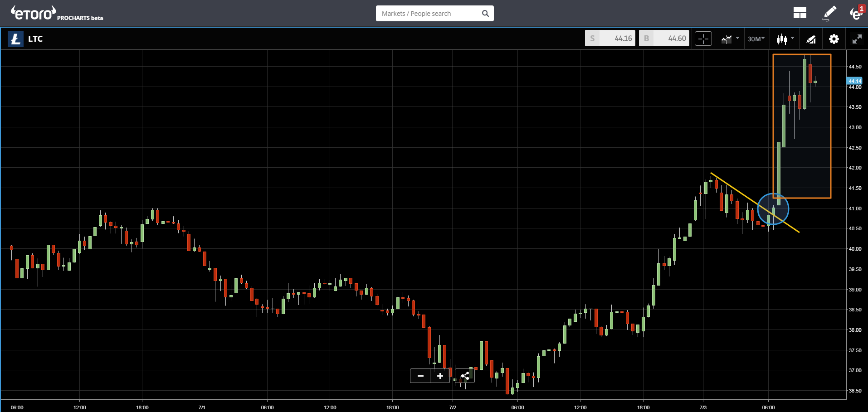868x412 pixels.
Task: Select the pencil drawing tool in header
Action: click(829, 13)
